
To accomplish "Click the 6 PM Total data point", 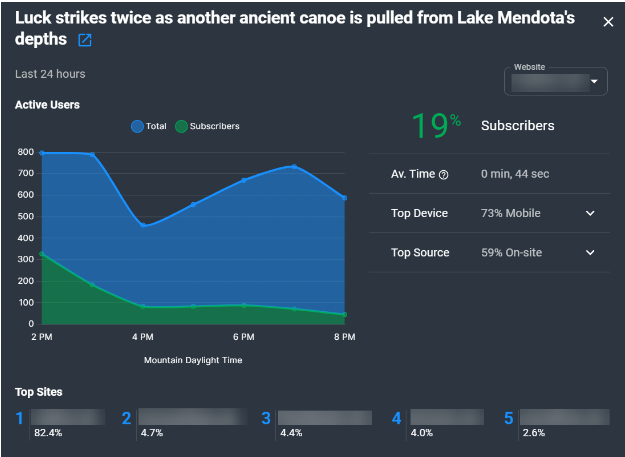I will click(x=243, y=181).
